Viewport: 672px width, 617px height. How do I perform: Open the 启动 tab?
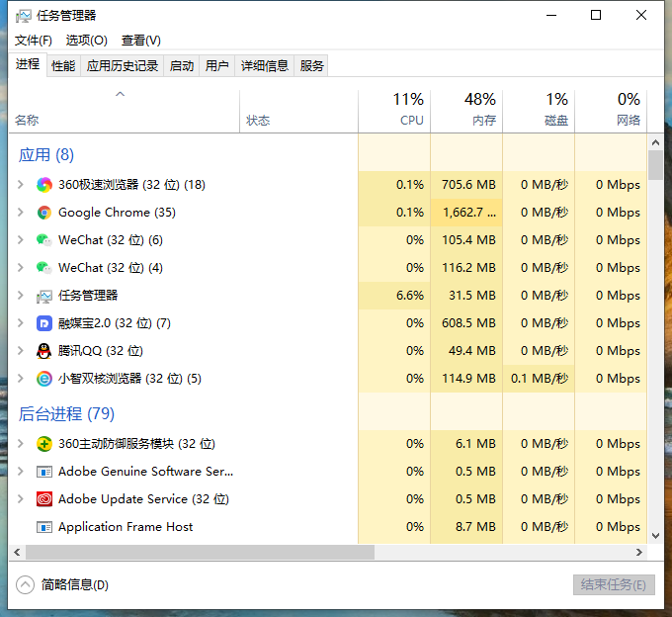click(182, 66)
